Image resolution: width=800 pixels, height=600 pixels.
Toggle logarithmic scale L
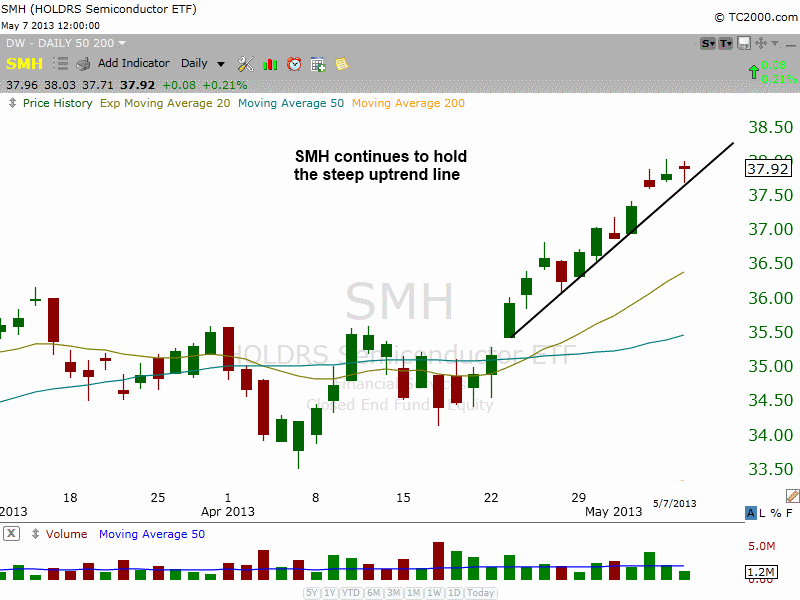pyautogui.click(x=762, y=513)
